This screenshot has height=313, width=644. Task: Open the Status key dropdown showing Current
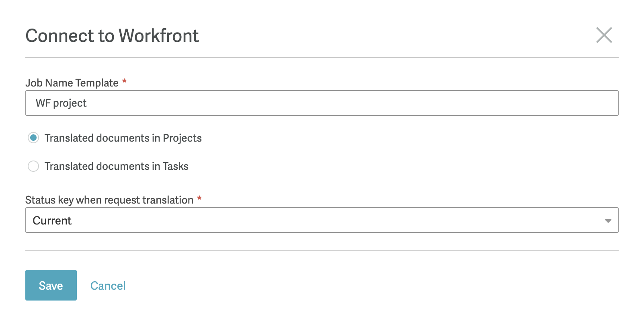tap(322, 220)
